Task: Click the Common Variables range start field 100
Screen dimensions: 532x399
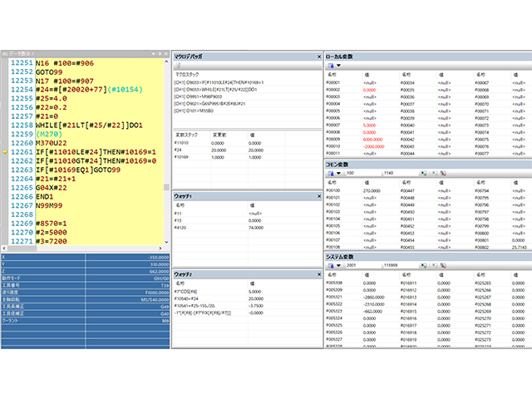Action: [363, 173]
